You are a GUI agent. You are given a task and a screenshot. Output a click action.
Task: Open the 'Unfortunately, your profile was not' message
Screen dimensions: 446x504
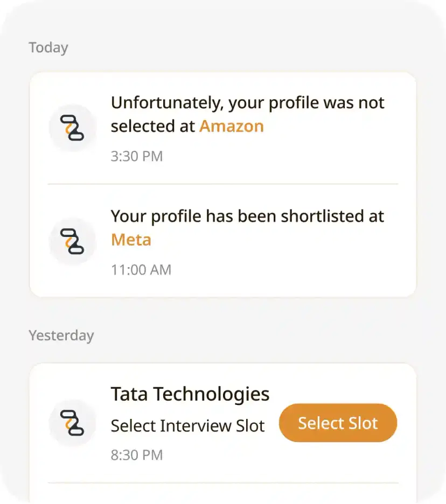247,103
